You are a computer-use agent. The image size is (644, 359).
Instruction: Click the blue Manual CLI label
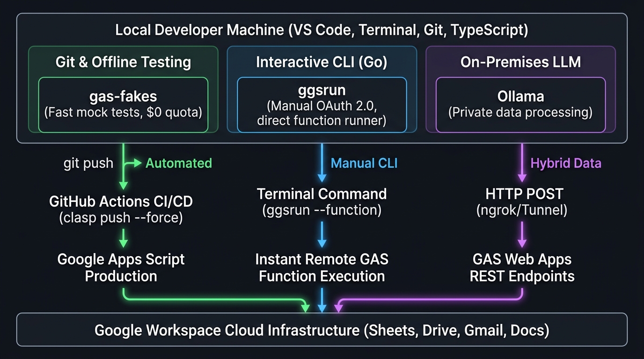pyautogui.click(x=364, y=163)
